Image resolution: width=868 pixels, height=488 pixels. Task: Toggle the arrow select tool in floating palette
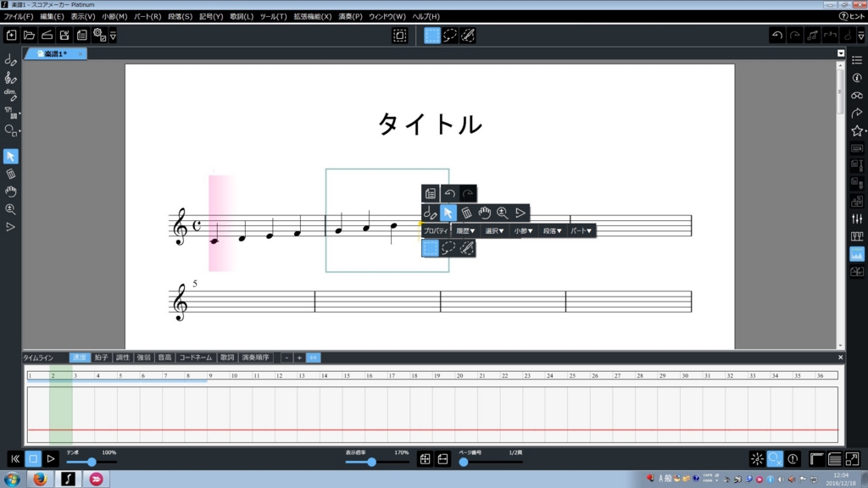(x=448, y=213)
